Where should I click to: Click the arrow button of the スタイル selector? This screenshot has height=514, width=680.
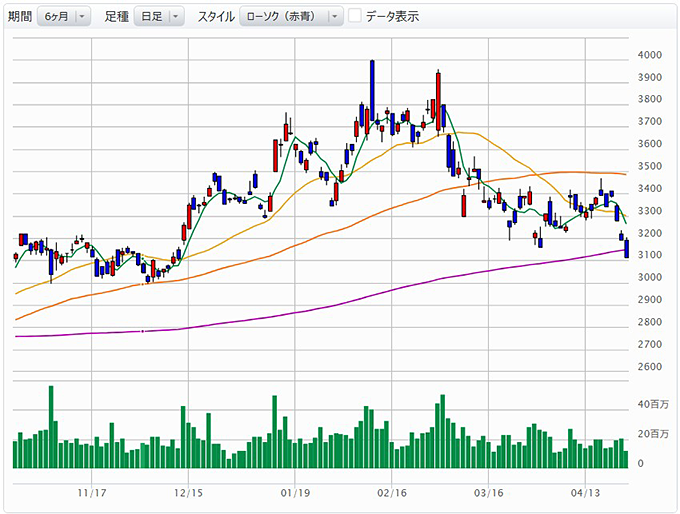334,16
